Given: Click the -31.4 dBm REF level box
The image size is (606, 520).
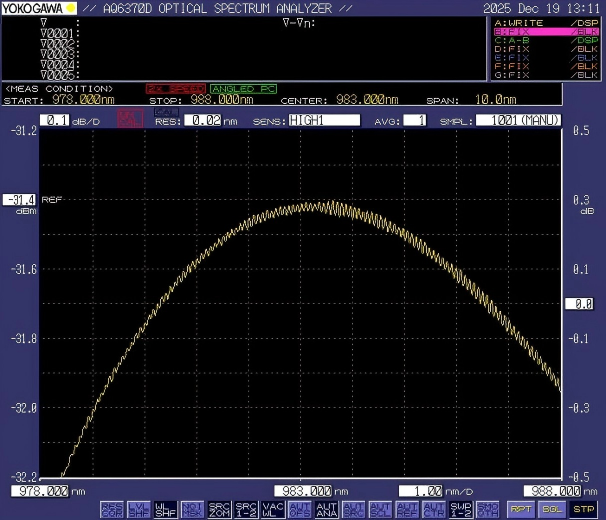Looking at the screenshot, I should point(19,198).
